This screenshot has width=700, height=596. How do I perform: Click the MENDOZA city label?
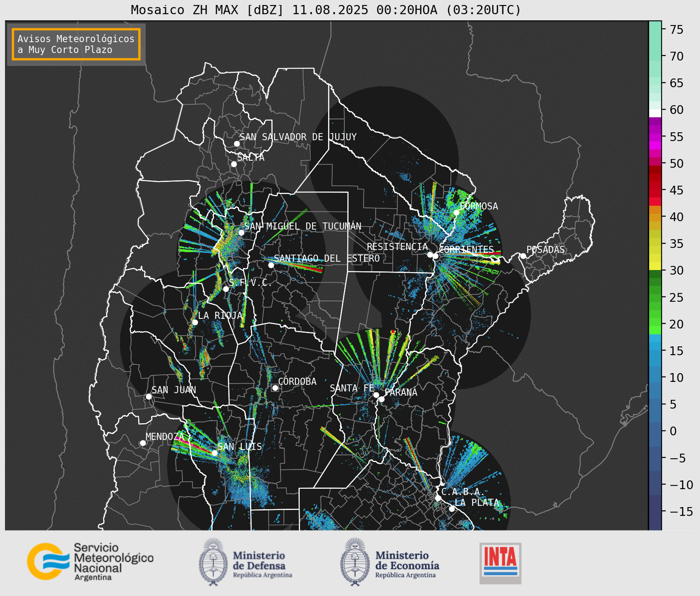(165, 437)
